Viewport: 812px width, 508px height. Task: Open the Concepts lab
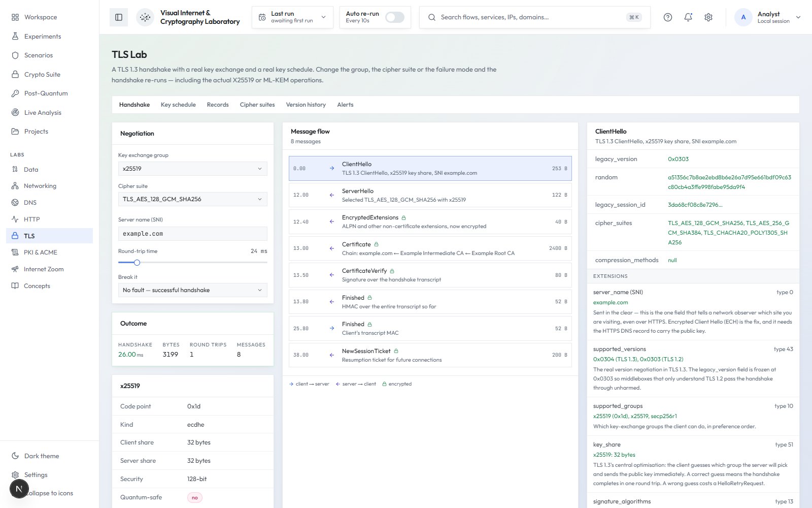49,286
